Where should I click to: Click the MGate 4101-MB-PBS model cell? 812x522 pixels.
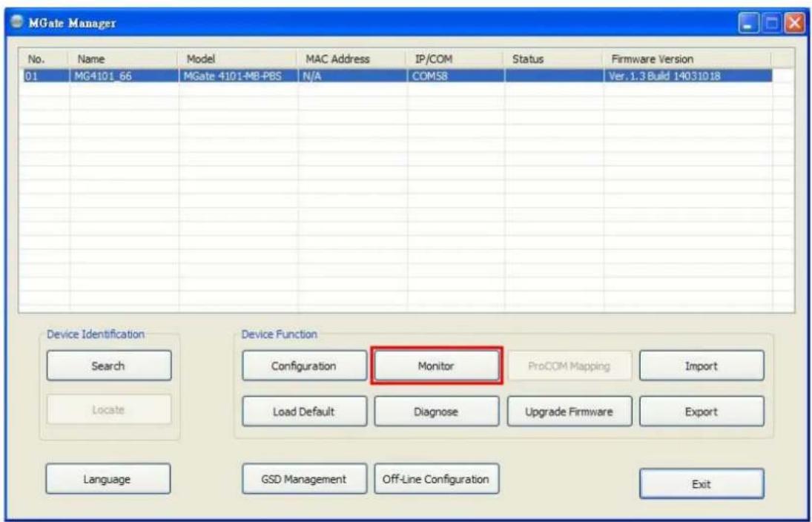(239, 76)
